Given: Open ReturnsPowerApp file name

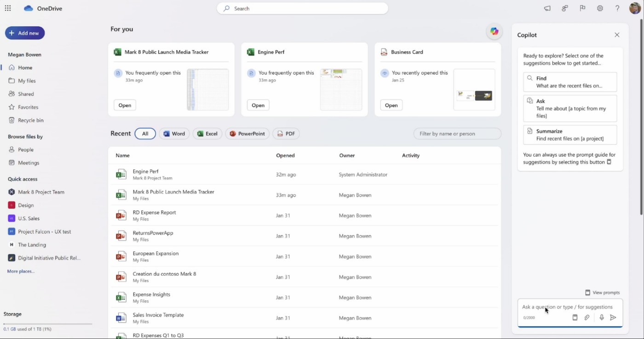Looking at the screenshot, I should (x=153, y=233).
